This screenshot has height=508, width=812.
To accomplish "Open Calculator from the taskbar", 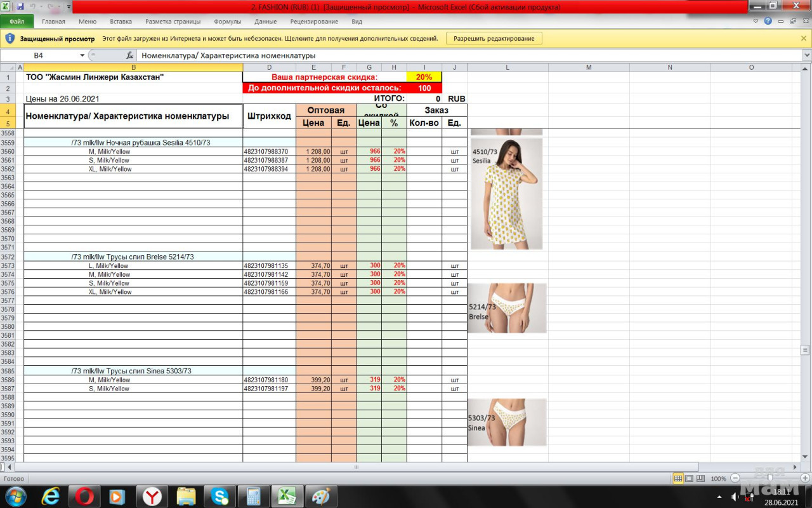I will click(x=254, y=496).
